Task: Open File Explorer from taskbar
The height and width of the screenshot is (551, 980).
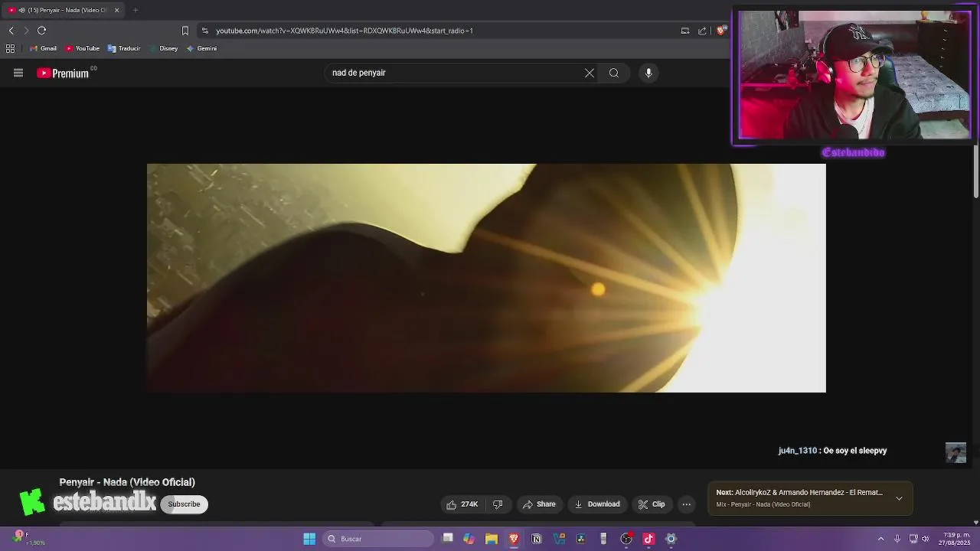Action: tap(492, 539)
